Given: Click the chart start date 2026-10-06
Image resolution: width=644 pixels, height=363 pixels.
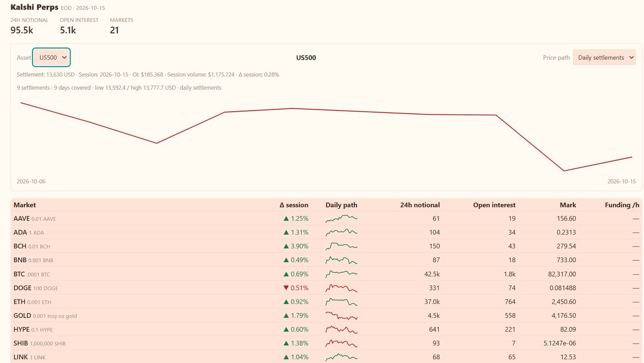Looking at the screenshot, I should [x=31, y=181].
